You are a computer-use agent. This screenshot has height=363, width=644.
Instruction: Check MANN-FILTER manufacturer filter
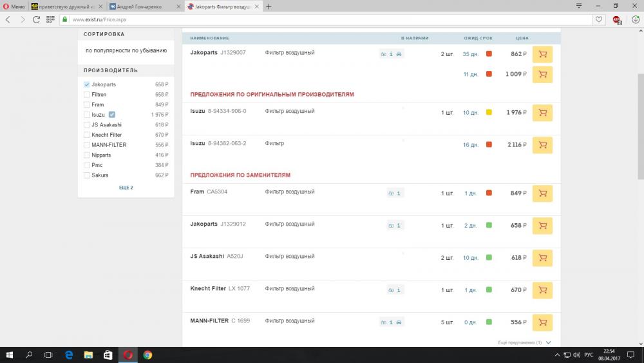click(87, 144)
